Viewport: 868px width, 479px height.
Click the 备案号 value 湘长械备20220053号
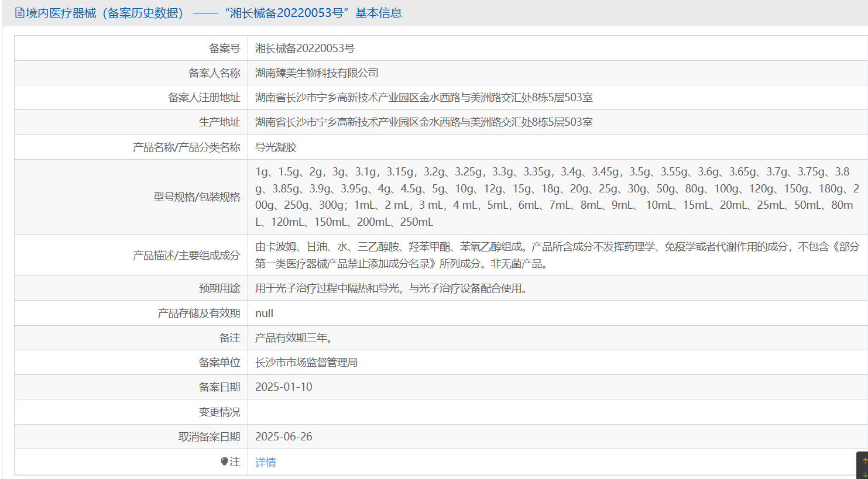pos(304,49)
